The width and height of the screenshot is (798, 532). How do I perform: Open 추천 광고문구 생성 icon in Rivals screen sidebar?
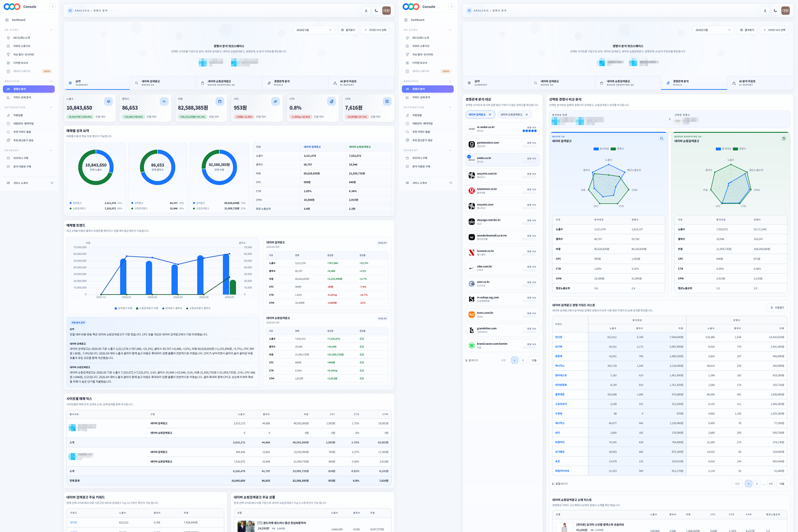tap(407, 140)
